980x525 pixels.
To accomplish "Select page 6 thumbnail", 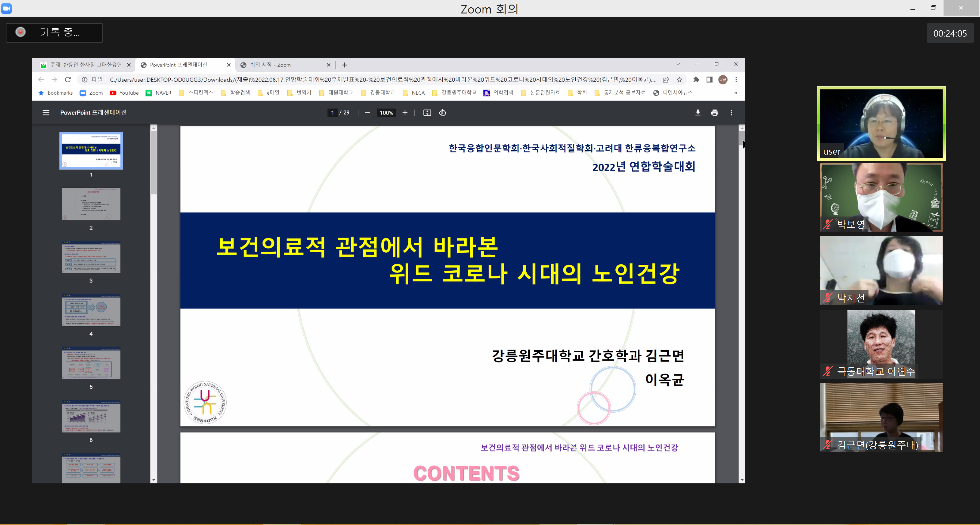I will coord(91,416).
